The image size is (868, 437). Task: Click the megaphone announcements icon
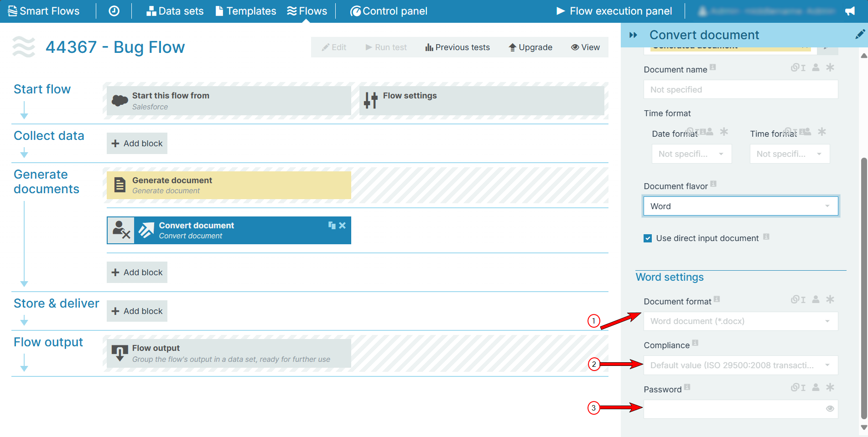pos(850,11)
